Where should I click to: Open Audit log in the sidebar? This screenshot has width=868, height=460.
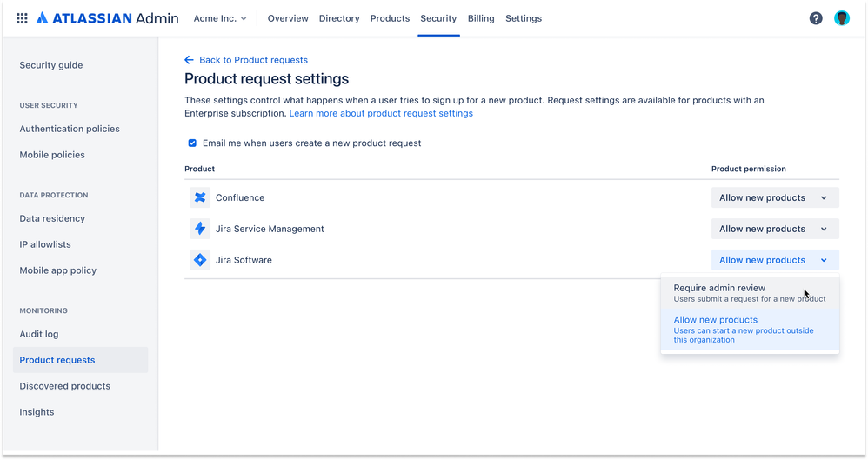click(x=39, y=334)
